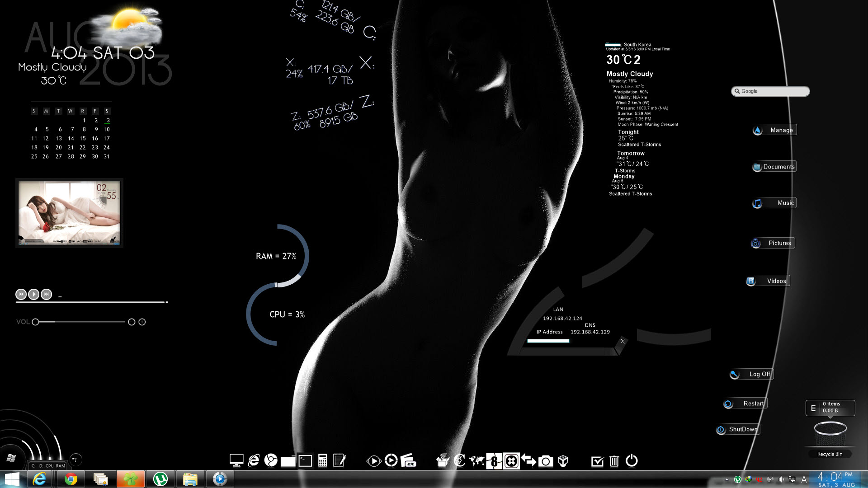The image size is (868, 488).
Task: Increase volume with the plus button
Action: [142, 322]
